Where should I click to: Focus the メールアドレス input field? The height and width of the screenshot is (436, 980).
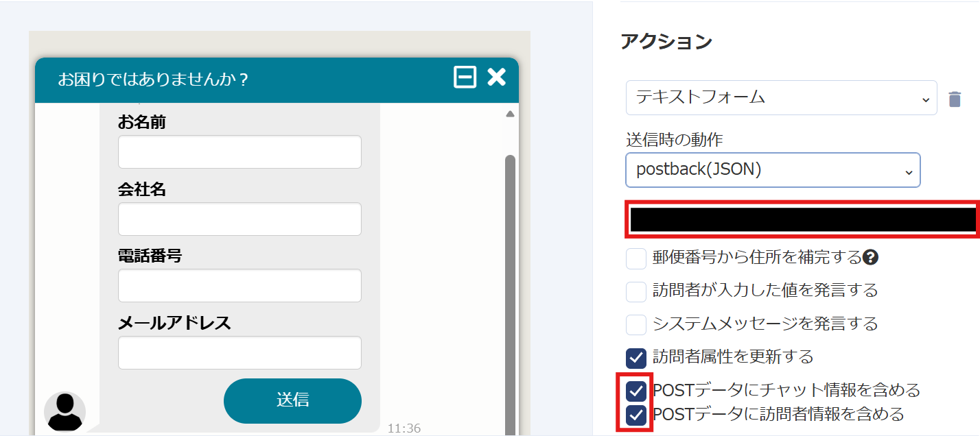[x=240, y=353]
